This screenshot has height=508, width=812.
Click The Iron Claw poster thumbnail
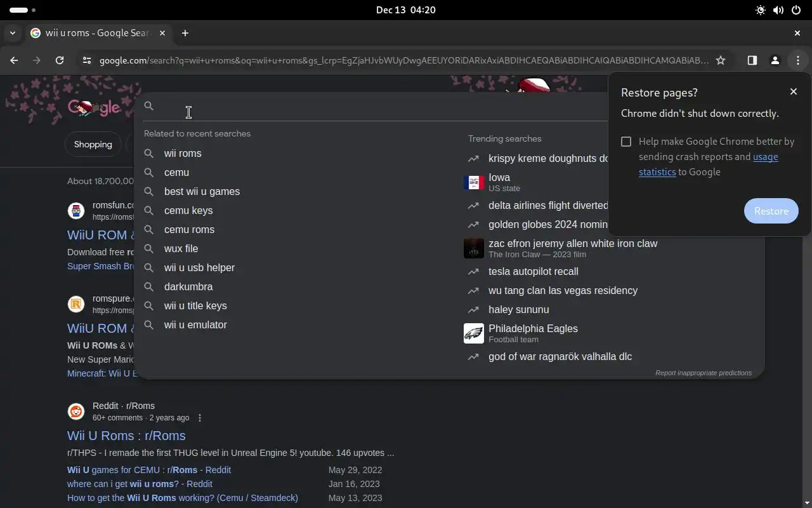click(x=474, y=248)
